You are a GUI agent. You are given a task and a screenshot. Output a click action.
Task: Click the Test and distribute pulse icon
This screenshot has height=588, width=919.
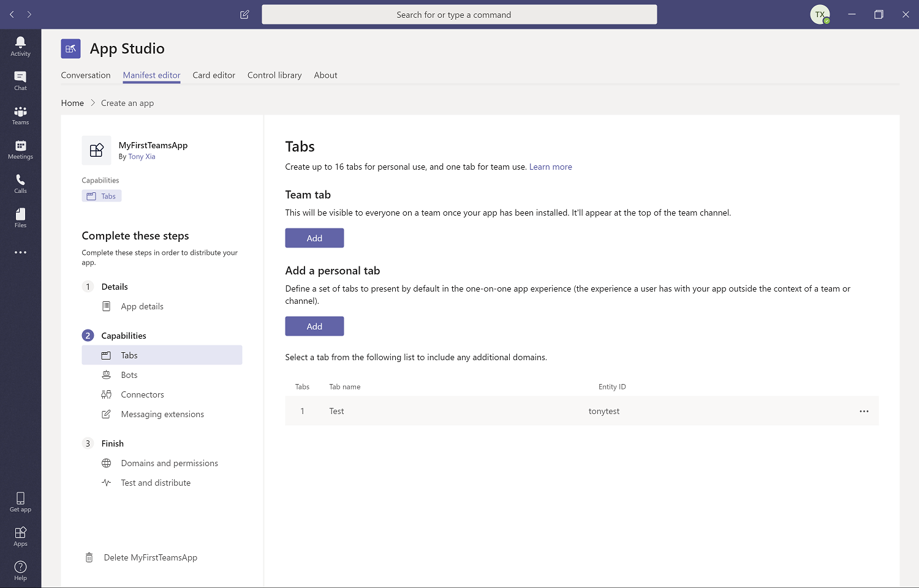[106, 483]
